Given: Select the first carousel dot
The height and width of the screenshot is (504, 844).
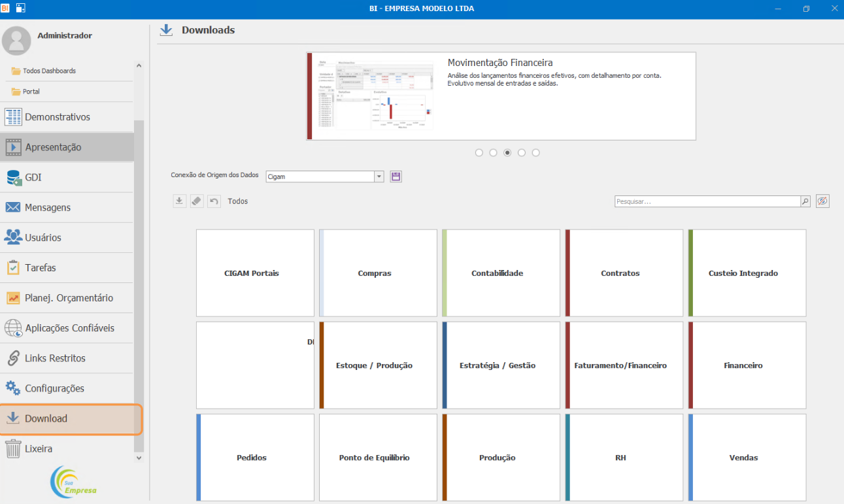Looking at the screenshot, I should pyautogui.click(x=479, y=153).
